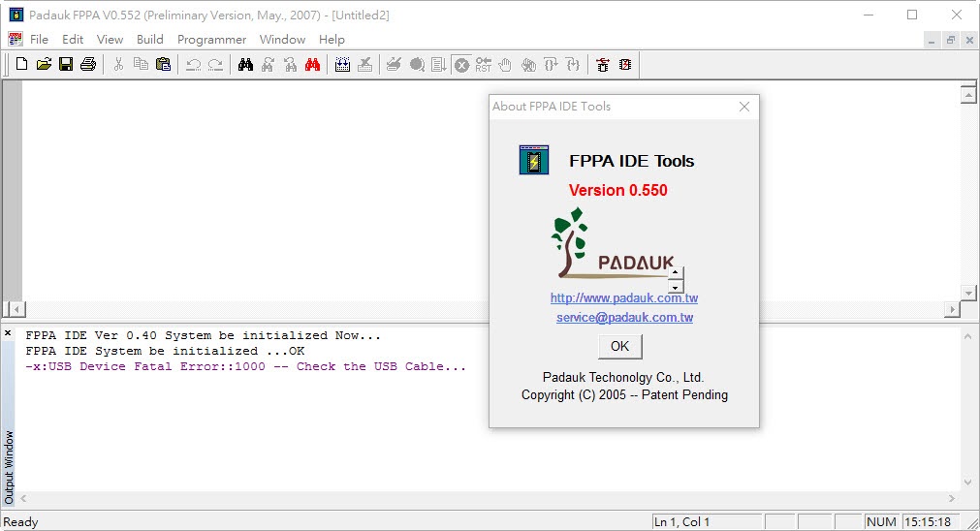980x531 pixels.
Task: Open the Edit menu
Action: (x=73, y=40)
